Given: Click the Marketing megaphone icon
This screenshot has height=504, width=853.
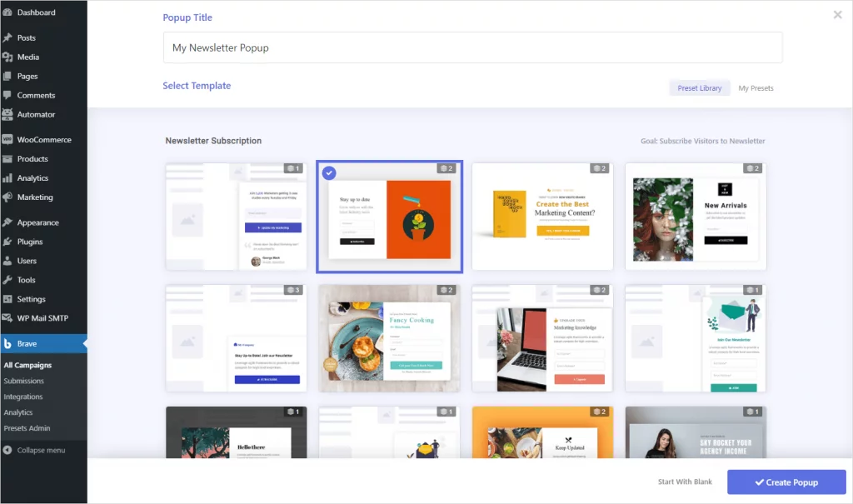Looking at the screenshot, I should click(7, 197).
